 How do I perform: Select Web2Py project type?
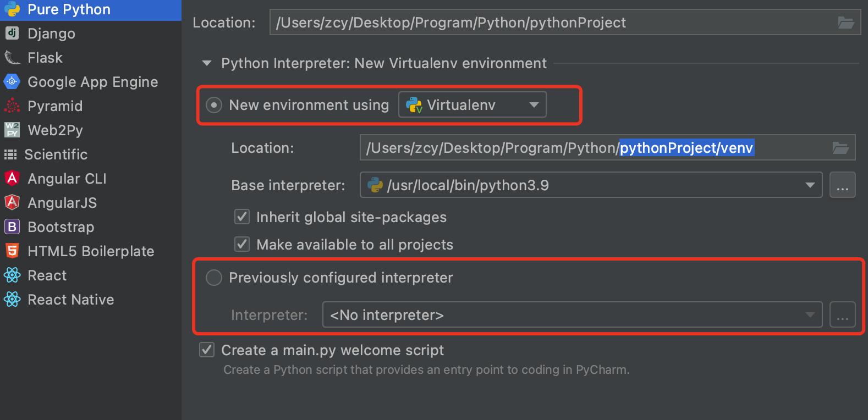pos(91,130)
